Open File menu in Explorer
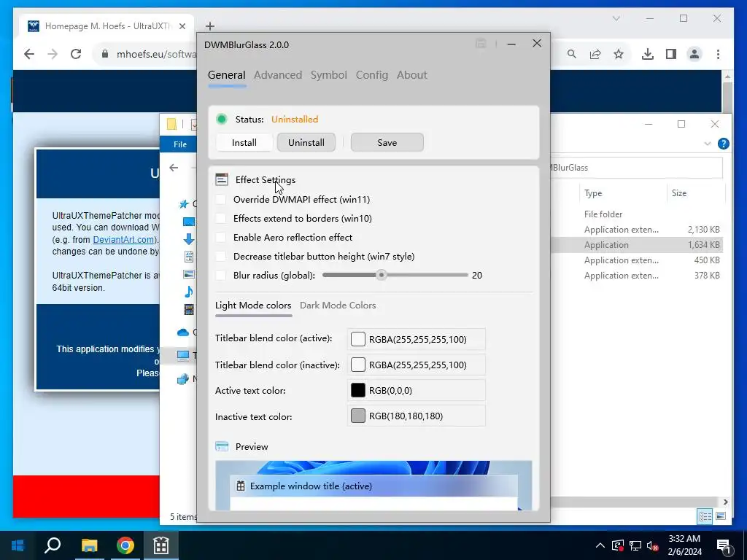The width and height of the screenshot is (747, 560). (x=180, y=144)
